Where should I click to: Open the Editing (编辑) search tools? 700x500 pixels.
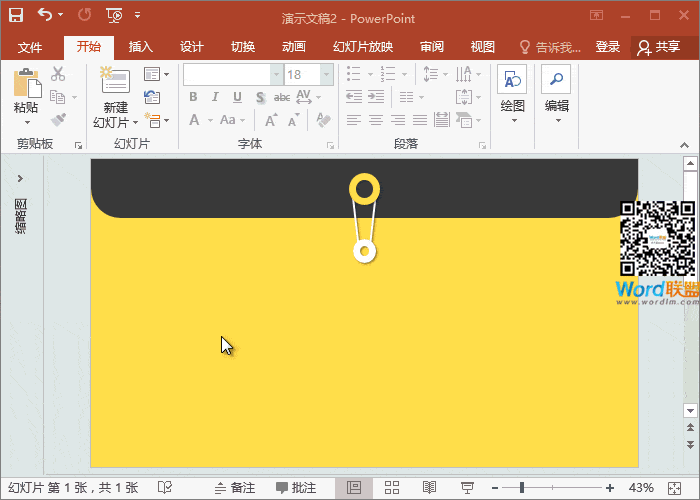[556, 90]
